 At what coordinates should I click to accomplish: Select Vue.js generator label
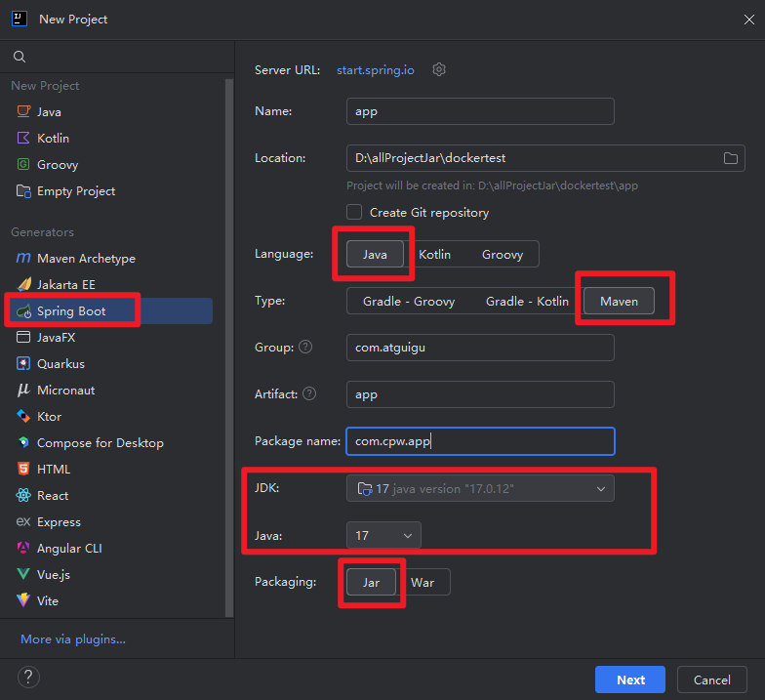(x=54, y=574)
